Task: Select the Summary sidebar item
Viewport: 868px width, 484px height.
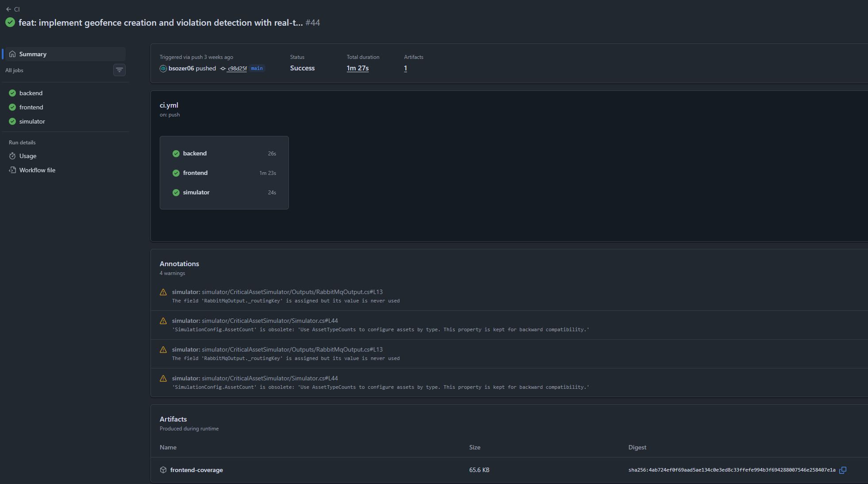Action: coord(33,54)
